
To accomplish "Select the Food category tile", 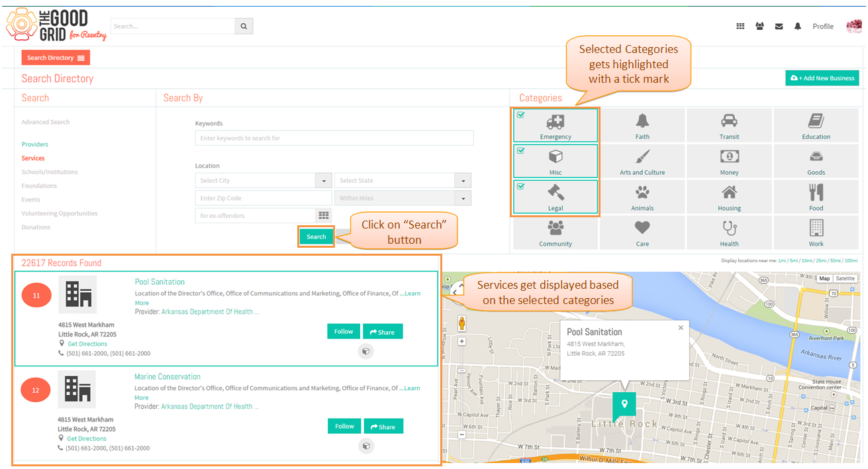I will tap(816, 197).
